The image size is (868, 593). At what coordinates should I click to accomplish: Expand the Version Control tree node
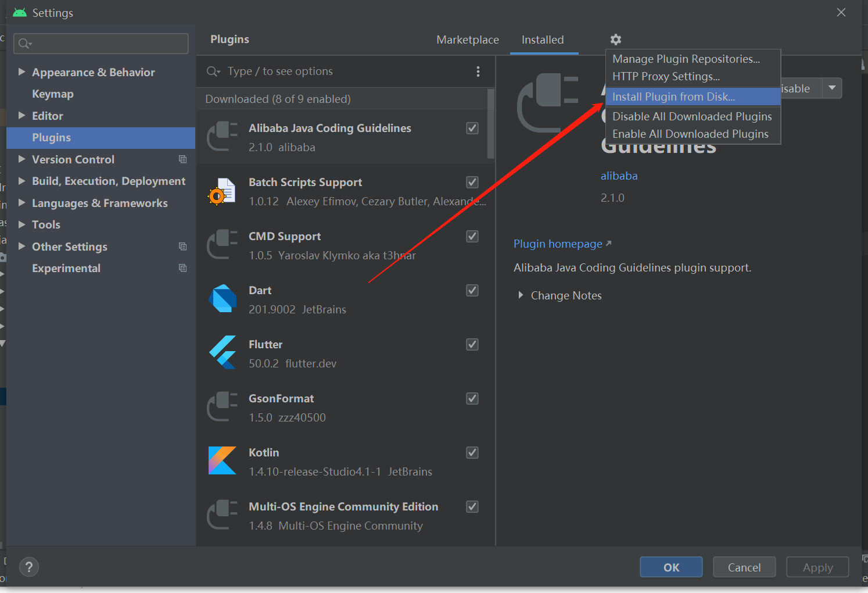click(21, 159)
